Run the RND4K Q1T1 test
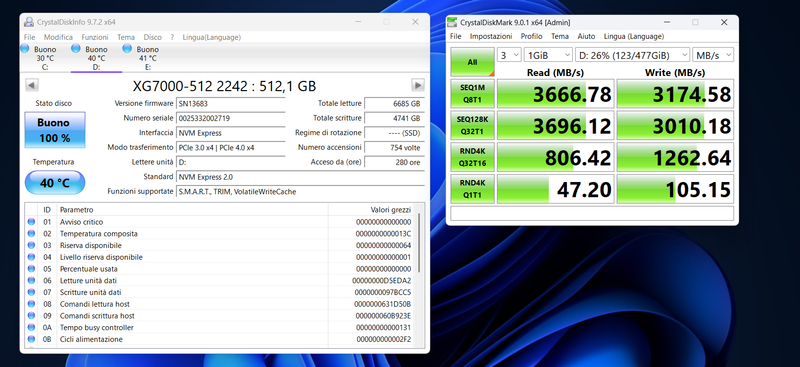The image size is (800, 367). pos(472,188)
